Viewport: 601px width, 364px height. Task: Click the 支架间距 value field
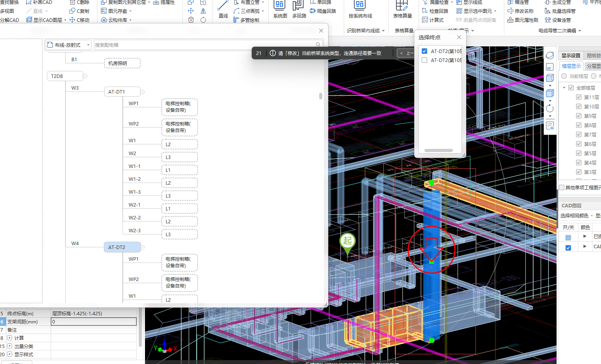(x=94, y=322)
